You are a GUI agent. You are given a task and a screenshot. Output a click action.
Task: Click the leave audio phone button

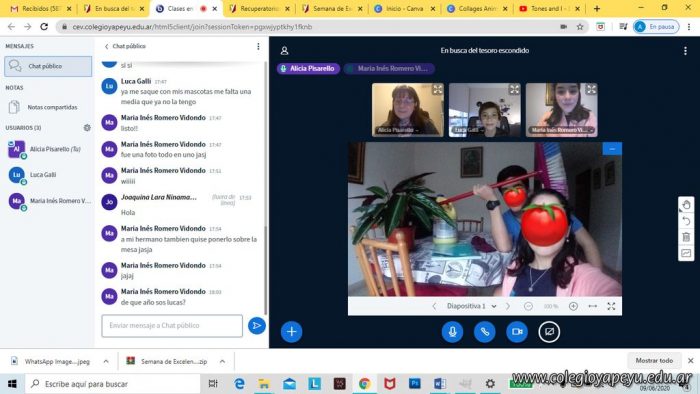484,332
